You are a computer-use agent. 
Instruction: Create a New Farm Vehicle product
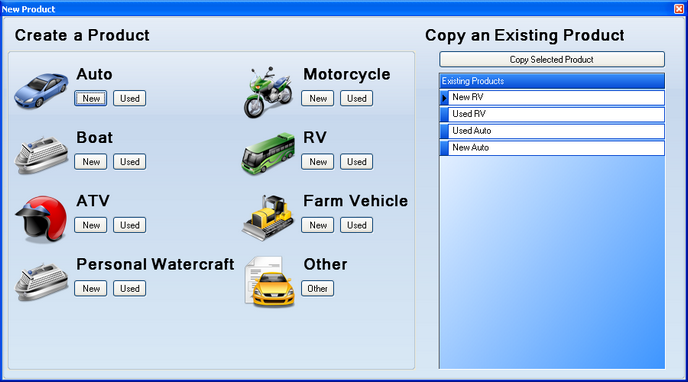(x=318, y=225)
